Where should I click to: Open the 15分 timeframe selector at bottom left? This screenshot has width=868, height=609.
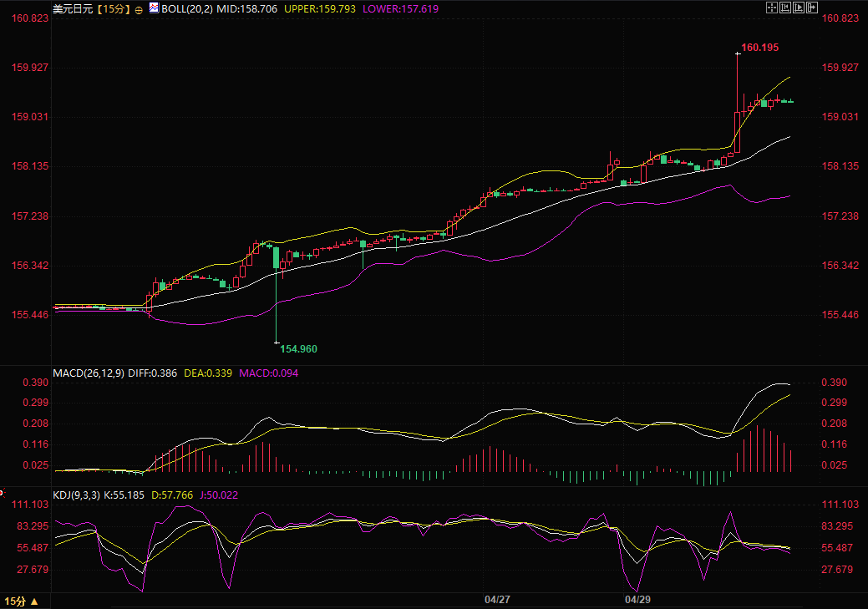point(21,601)
